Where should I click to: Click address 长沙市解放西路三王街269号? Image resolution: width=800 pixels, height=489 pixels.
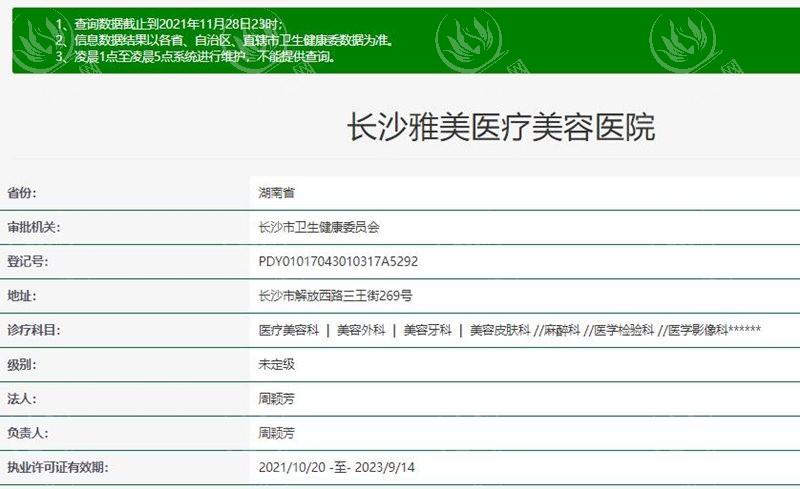[x=335, y=296]
